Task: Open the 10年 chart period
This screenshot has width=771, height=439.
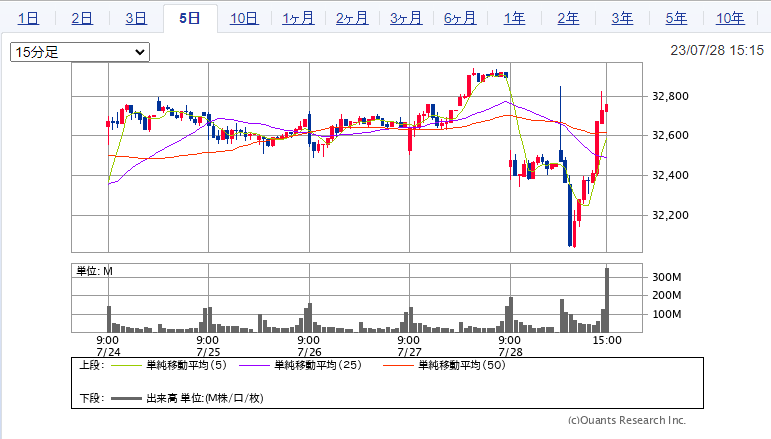Action: coord(730,18)
